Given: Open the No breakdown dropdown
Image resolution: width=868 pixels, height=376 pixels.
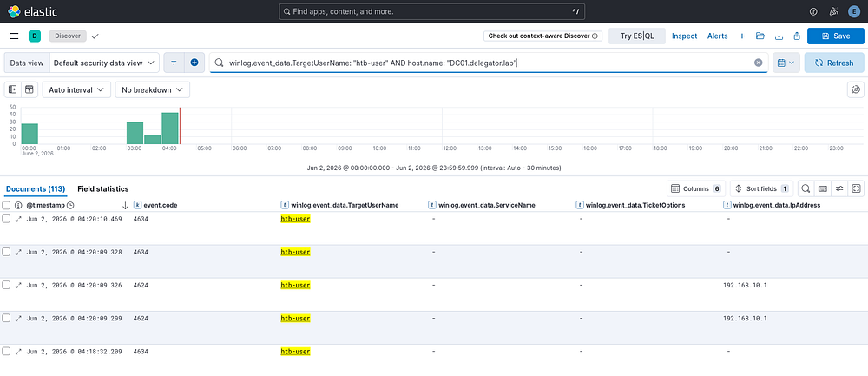Looking at the screenshot, I should click(152, 89).
